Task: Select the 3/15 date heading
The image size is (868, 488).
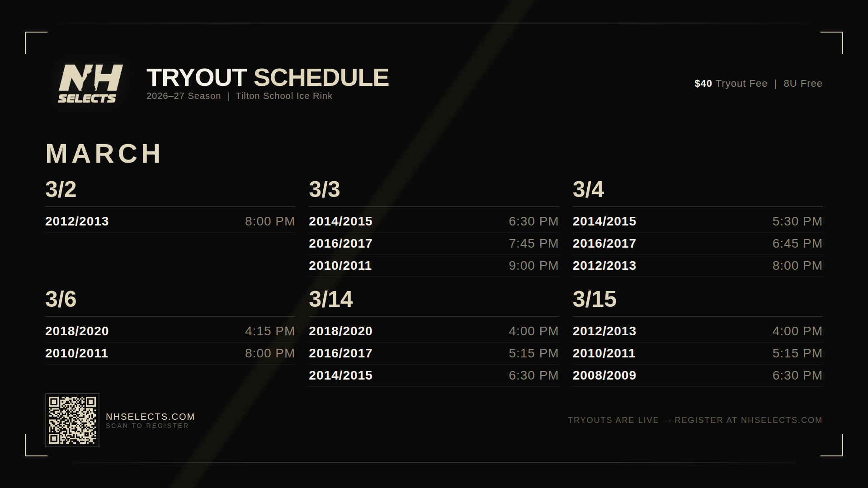Action: point(594,299)
